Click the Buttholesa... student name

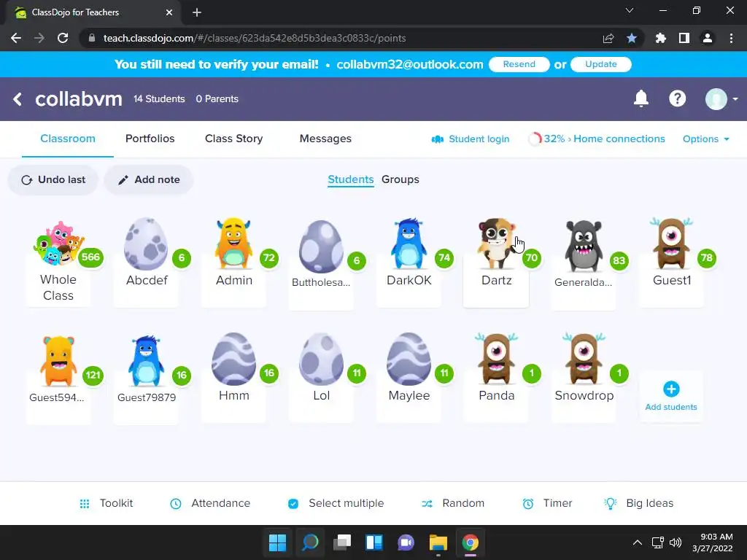pyautogui.click(x=321, y=282)
